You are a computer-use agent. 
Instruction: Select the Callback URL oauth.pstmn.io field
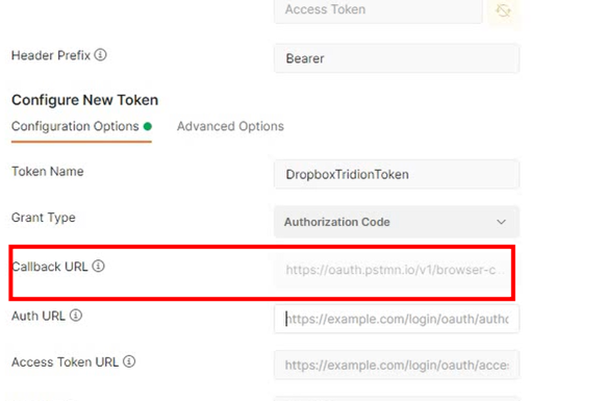pos(394,270)
